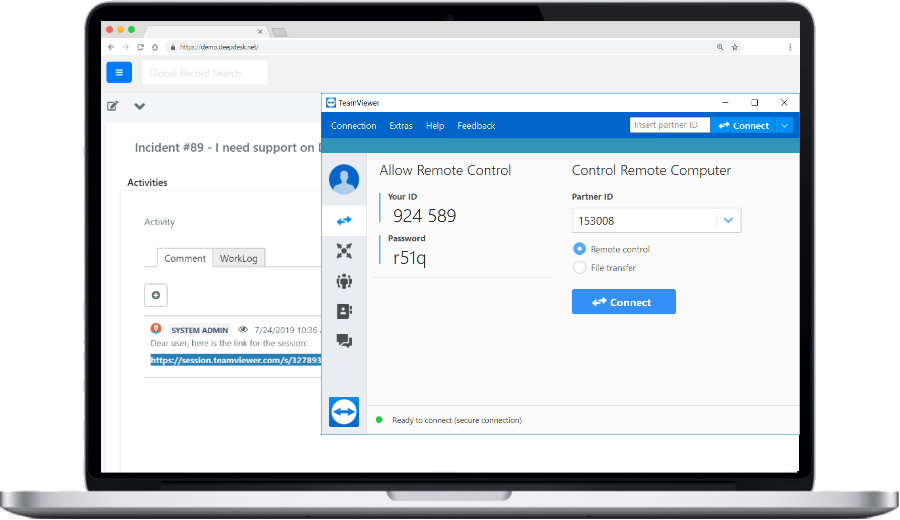Click the Control Remote Computer heading
Image resolution: width=900 pixels, height=520 pixels.
coord(651,170)
